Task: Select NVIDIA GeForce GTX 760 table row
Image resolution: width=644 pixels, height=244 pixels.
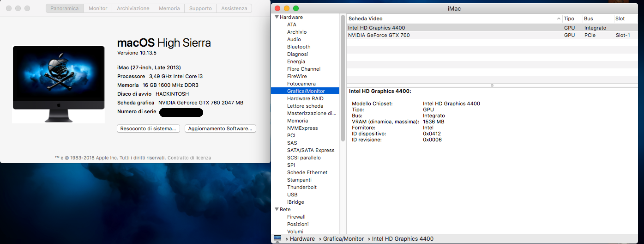Action: pyautogui.click(x=493, y=35)
